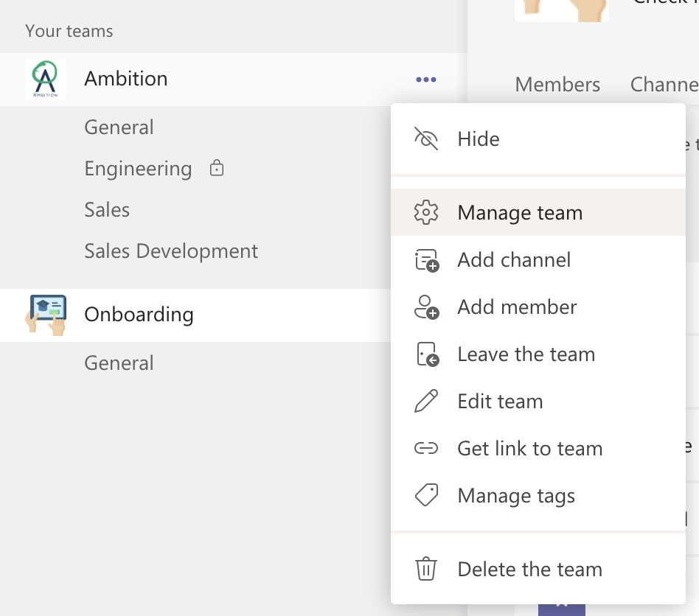Select Leave the team menu entry
The image size is (699, 616).
click(x=526, y=354)
